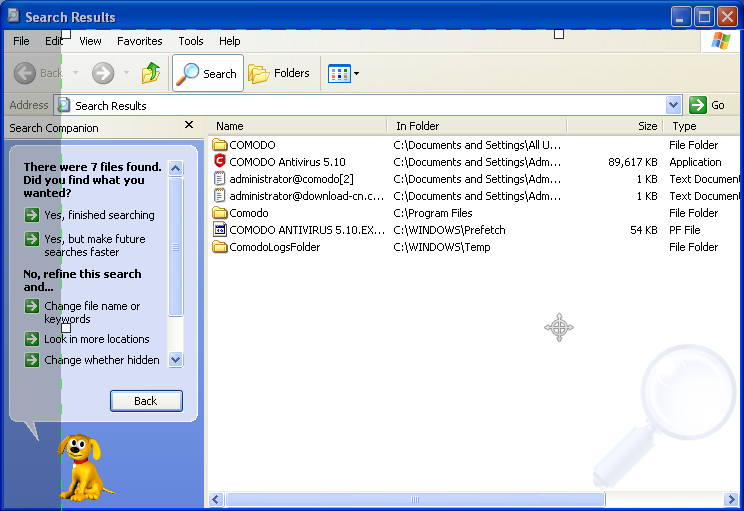Select the COMODO folder icon
This screenshot has height=511, width=744.
tap(219, 144)
